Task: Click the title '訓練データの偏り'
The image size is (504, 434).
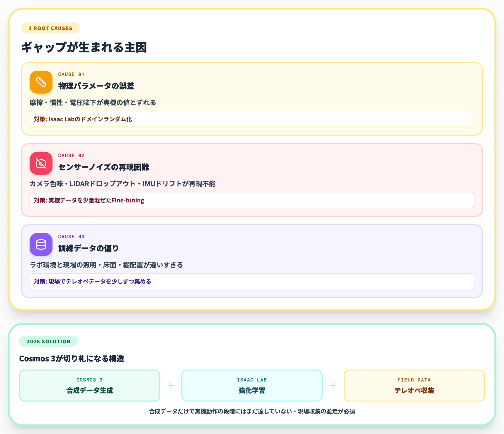Action: [89, 248]
